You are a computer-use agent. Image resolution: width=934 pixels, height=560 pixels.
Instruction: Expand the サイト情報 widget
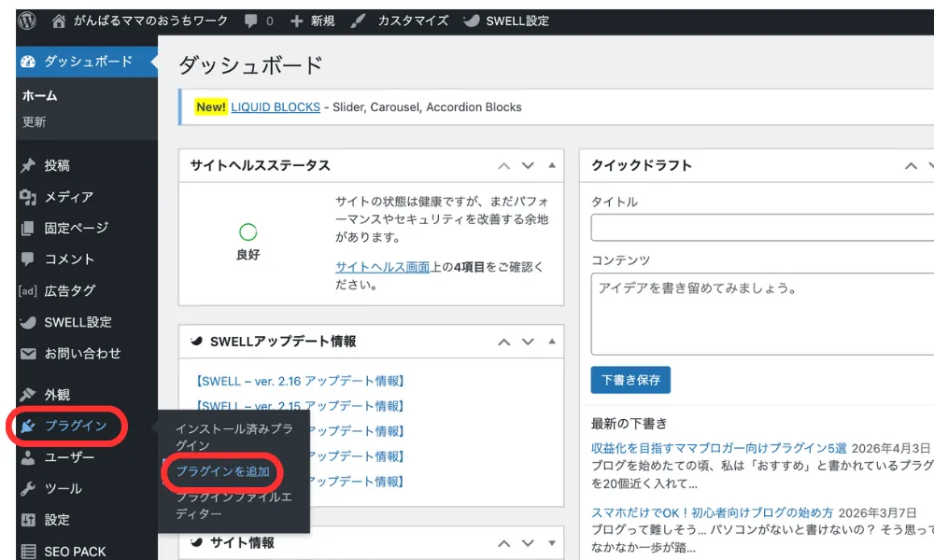click(550, 542)
